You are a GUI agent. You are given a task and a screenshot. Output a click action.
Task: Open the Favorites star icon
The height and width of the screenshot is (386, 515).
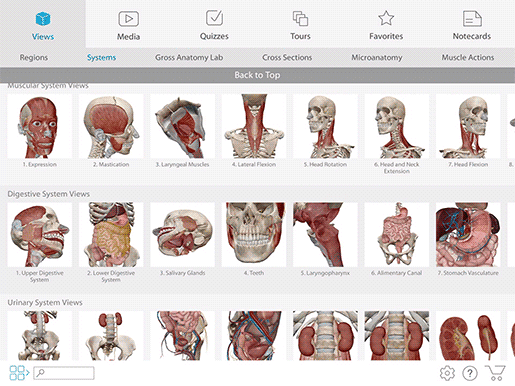(386, 18)
